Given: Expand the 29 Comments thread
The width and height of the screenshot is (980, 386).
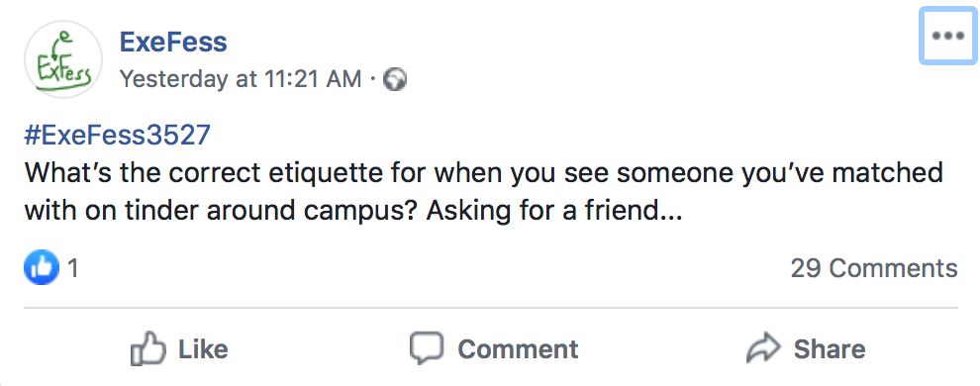Looking at the screenshot, I should coord(874,268).
